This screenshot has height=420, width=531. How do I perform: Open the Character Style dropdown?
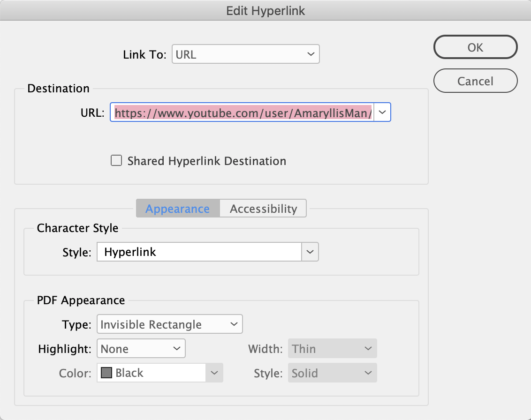click(309, 252)
